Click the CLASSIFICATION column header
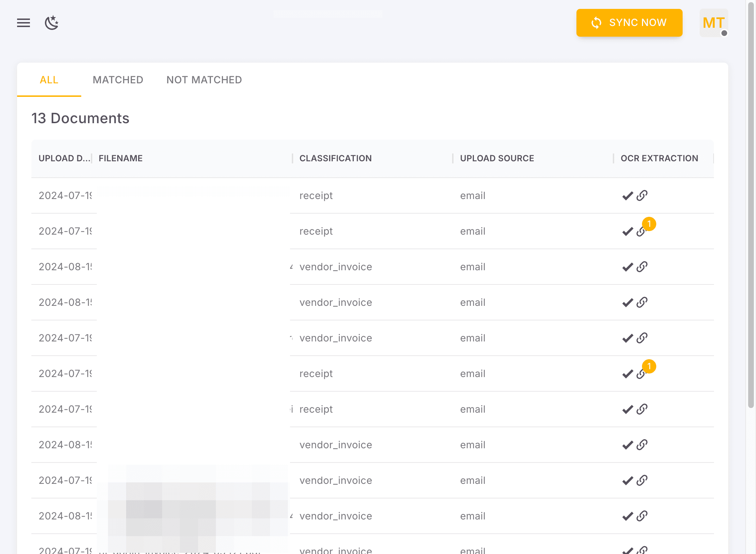Screen dimensions: 756x554 (x=335, y=158)
